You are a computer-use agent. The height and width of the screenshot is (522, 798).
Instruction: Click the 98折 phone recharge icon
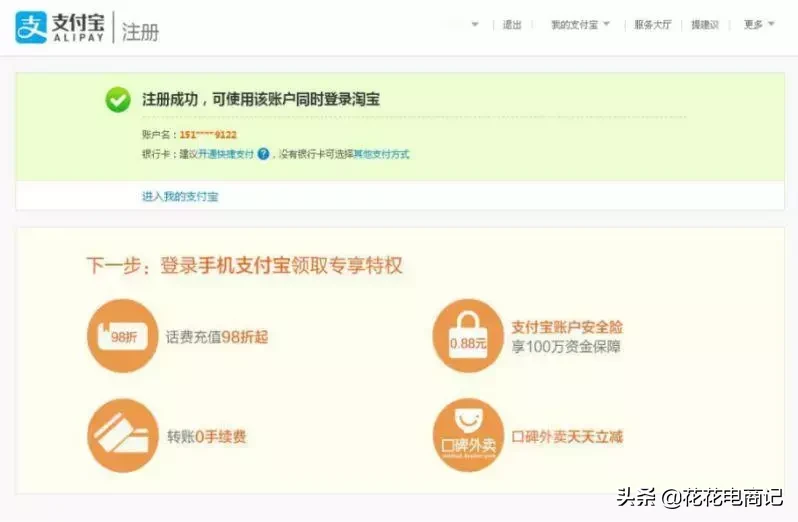click(x=123, y=336)
